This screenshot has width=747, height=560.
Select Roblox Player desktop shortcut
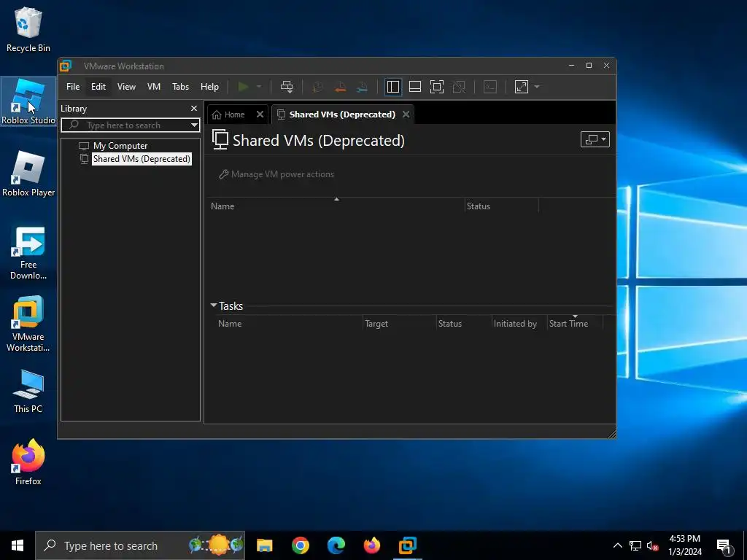pos(28,174)
